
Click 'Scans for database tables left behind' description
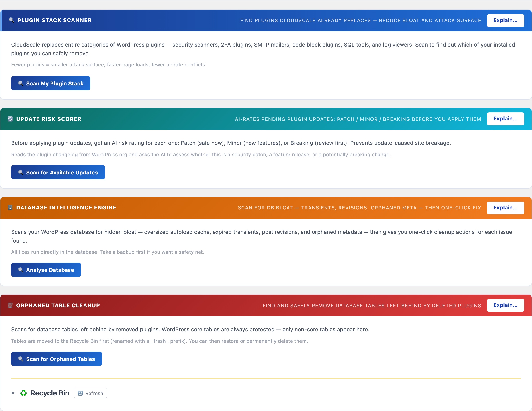tap(190, 329)
